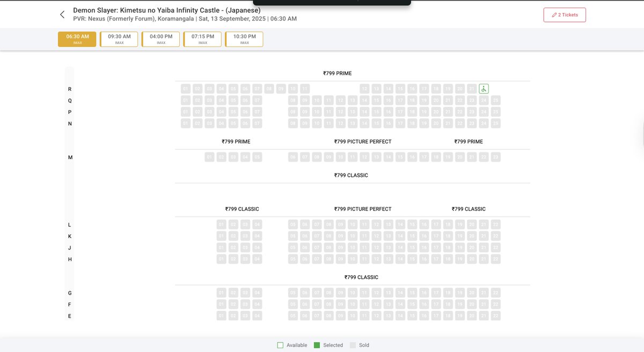Toggle selection of seat R01 in Prime

(x=185, y=88)
